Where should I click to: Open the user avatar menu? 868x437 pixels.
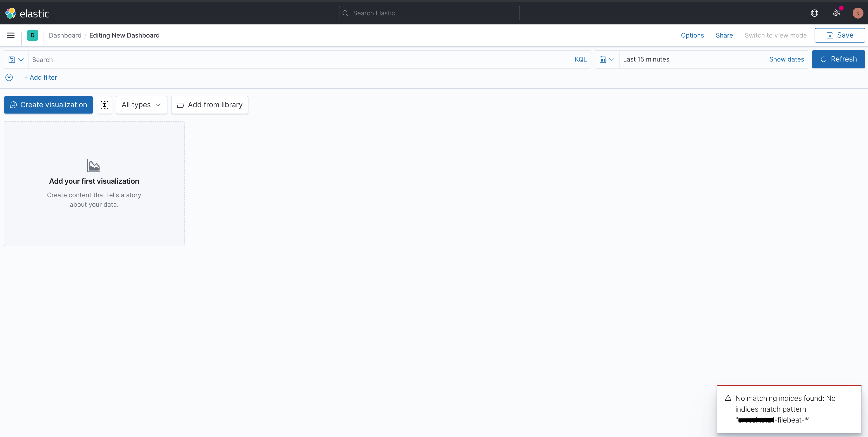pyautogui.click(x=858, y=13)
